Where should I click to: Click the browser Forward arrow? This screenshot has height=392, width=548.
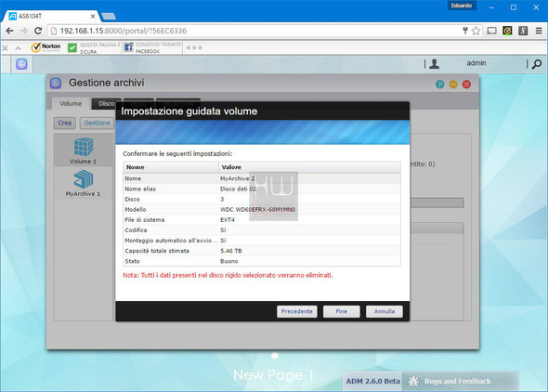pos(23,31)
